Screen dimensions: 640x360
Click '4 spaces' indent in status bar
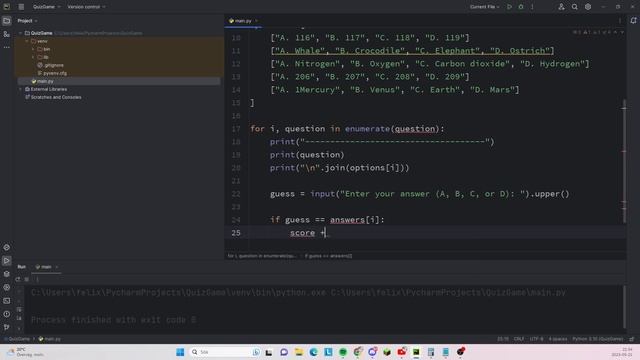(x=558, y=339)
